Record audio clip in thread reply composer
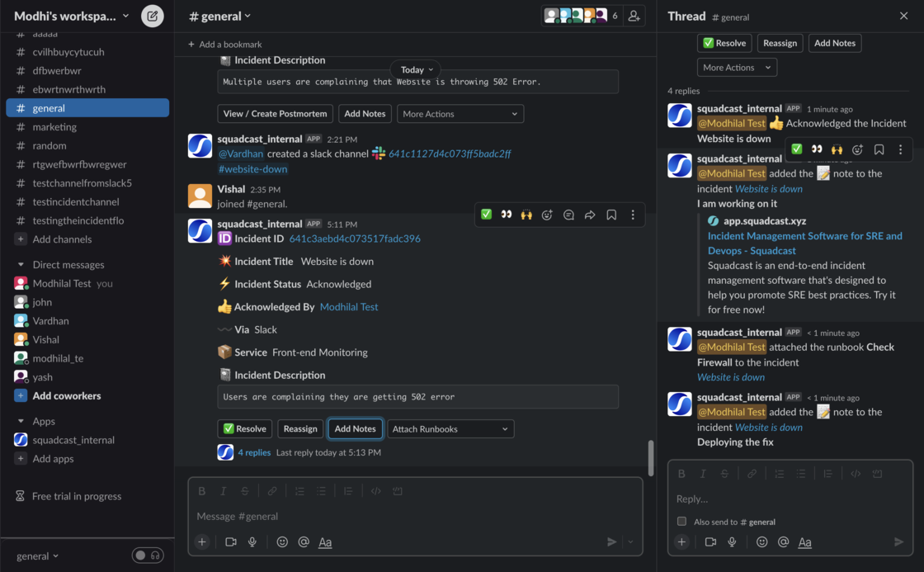 (x=732, y=542)
